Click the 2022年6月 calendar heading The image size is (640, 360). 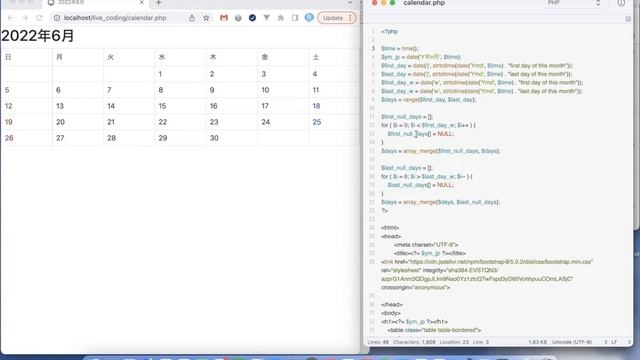click(x=38, y=36)
